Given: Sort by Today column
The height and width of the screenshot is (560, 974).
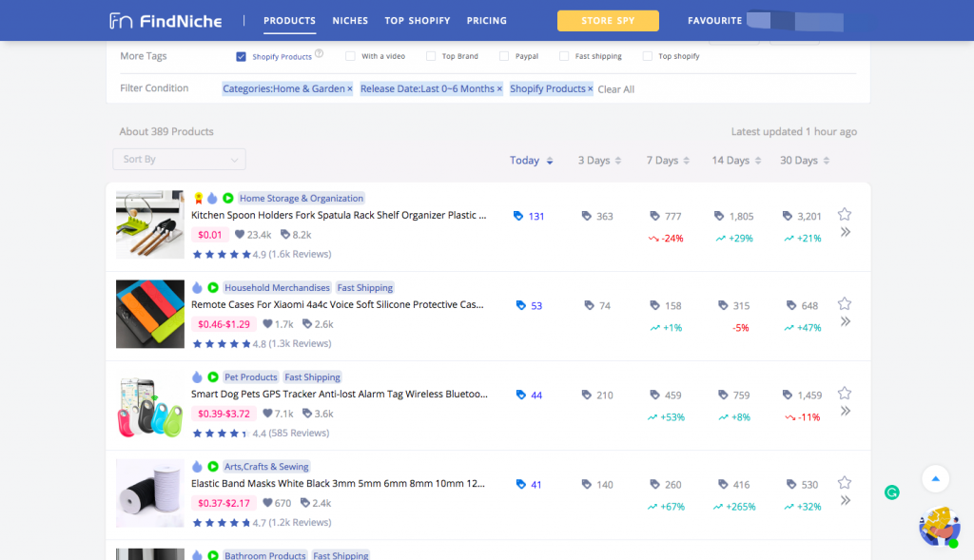Looking at the screenshot, I should click(x=531, y=160).
